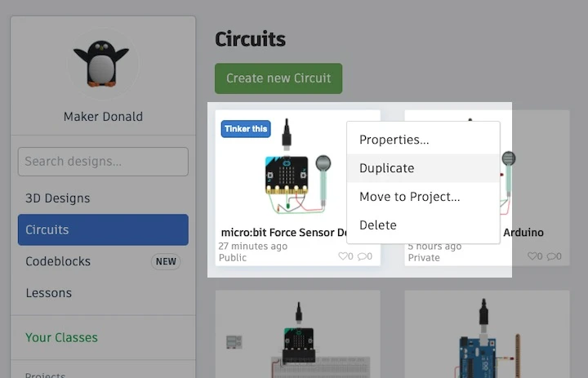Click the Circuits page heading
Image resolution: width=588 pixels, height=378 pixels.
click(x=250, y=39)
